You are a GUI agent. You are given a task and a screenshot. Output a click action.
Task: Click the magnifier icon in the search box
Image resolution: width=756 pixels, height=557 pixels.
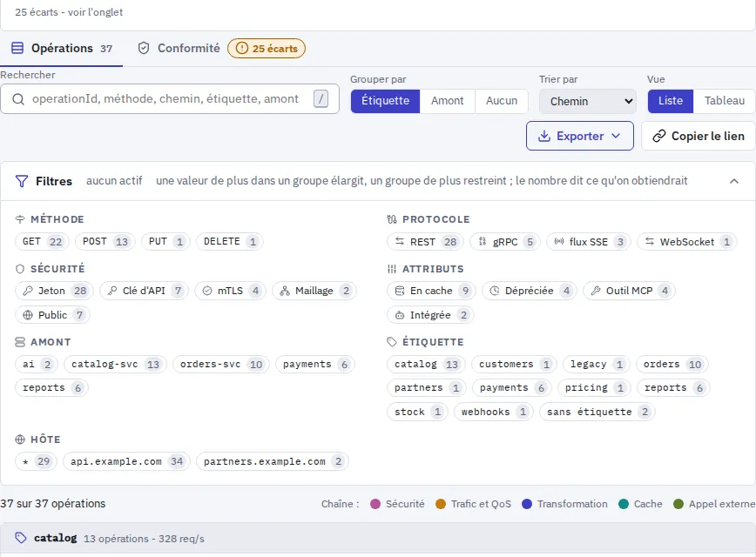point(18,99)
